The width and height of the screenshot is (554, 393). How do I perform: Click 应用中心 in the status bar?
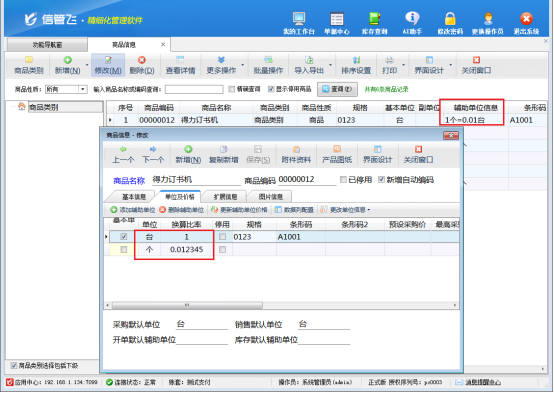pyautogui.click(x=52, y=382)
